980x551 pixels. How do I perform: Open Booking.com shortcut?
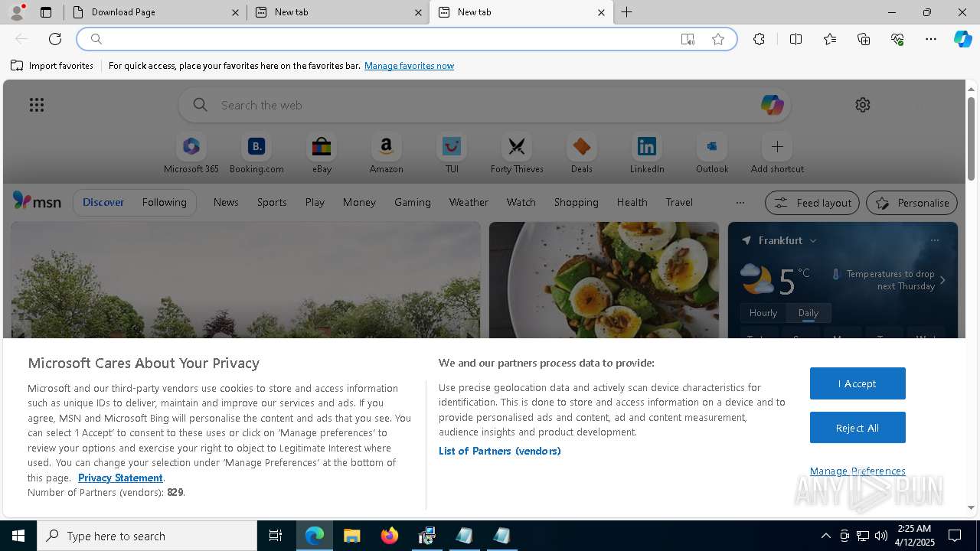[x=256, y=154]
